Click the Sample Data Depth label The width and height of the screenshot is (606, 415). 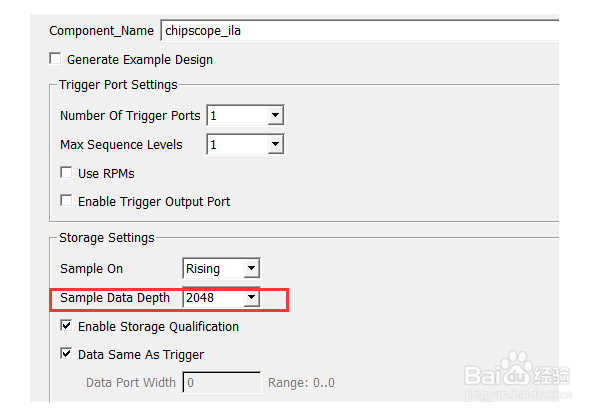115,298
